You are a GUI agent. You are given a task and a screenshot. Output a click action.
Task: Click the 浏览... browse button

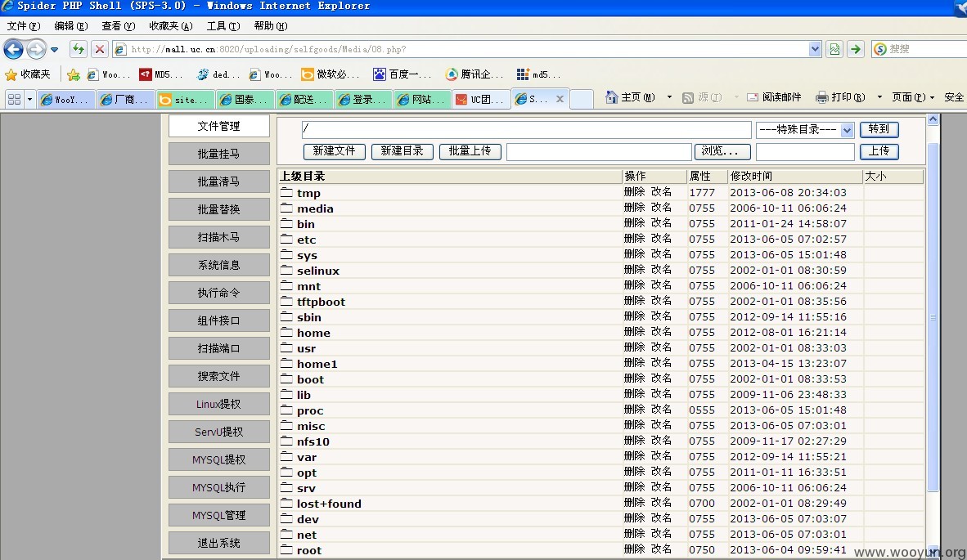(722, 151)
